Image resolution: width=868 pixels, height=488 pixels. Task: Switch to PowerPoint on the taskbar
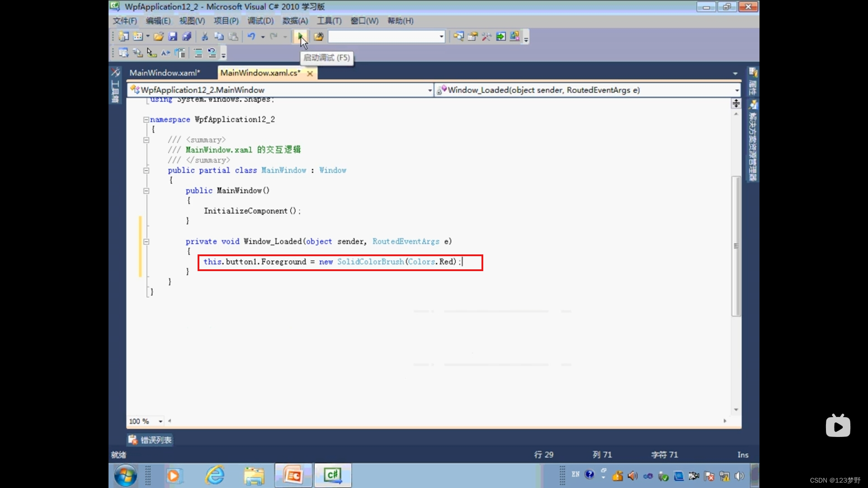coord(293,475)
